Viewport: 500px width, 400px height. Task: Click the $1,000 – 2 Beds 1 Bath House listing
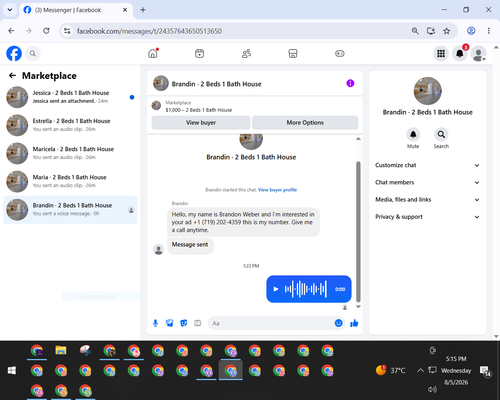tap(198, 110)
